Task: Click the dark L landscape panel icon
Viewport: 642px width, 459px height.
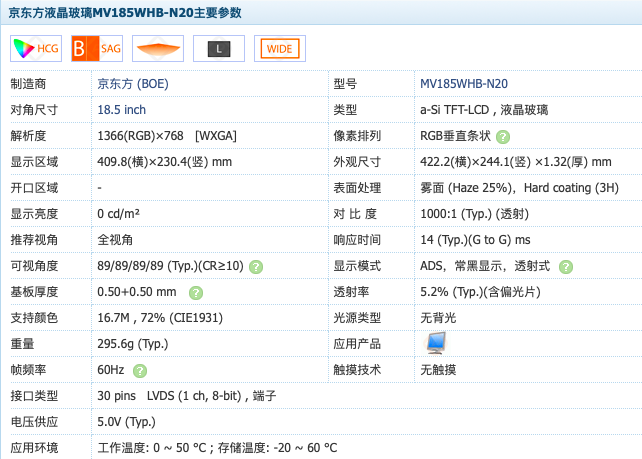Action: click(x=219, y=49)
